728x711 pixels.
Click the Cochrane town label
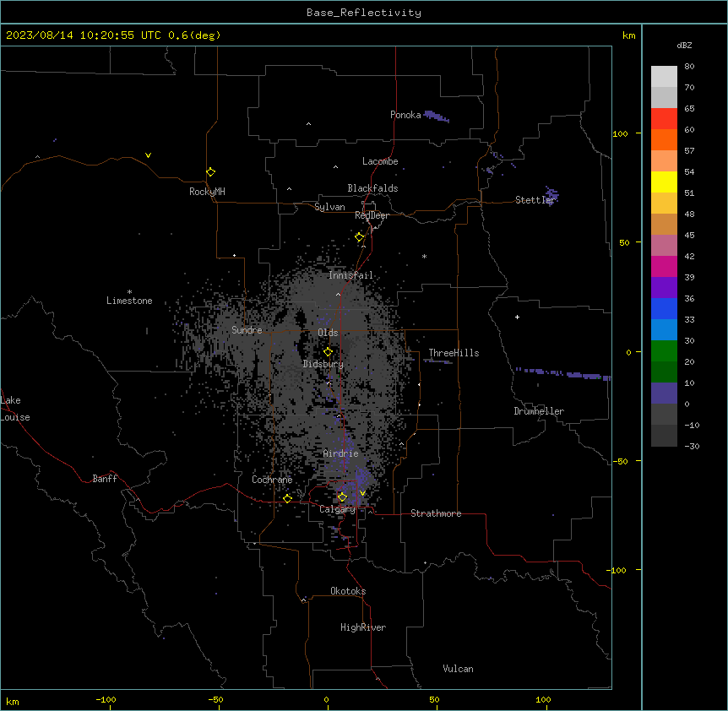[272, 480]
